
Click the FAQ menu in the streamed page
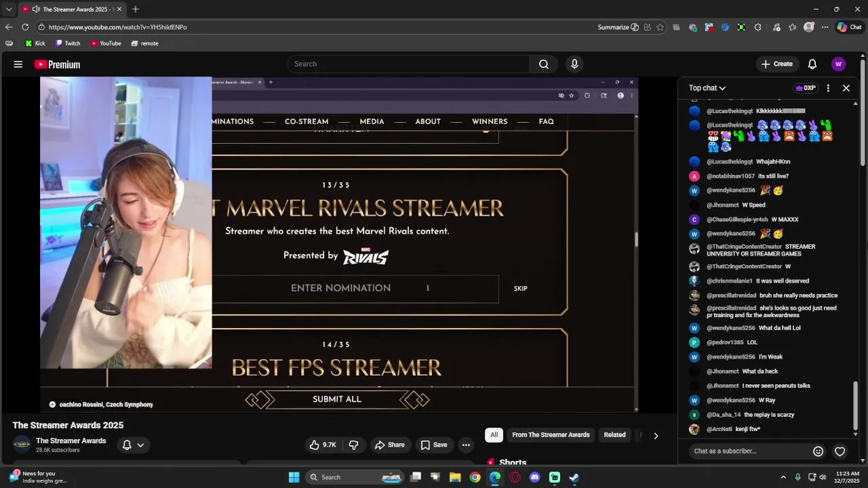546,121
